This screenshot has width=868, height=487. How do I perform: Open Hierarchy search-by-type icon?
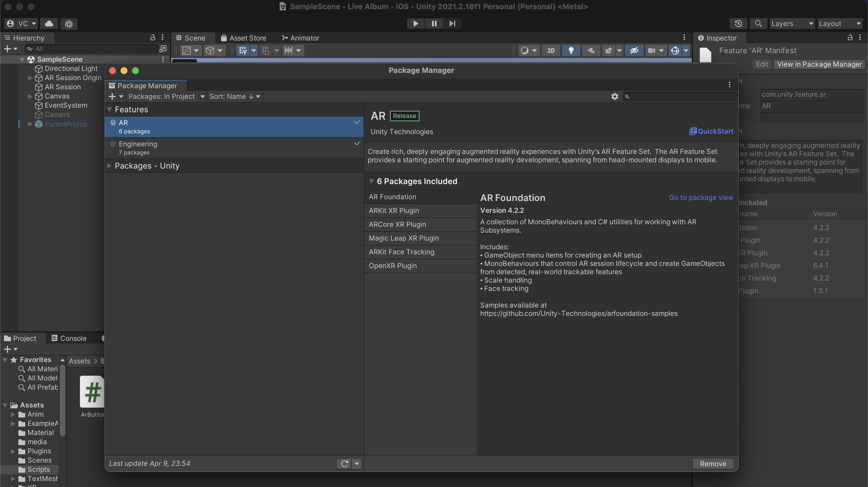[x=163, y=49]
